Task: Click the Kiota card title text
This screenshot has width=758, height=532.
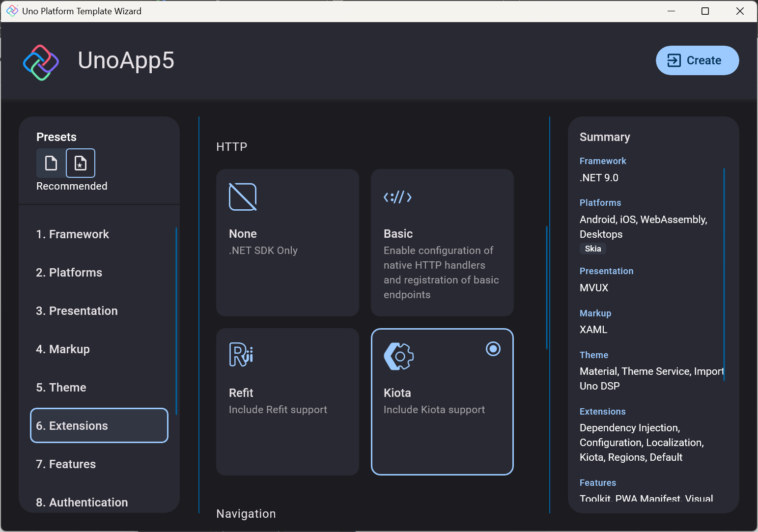Action: click(x=397, y=393)
